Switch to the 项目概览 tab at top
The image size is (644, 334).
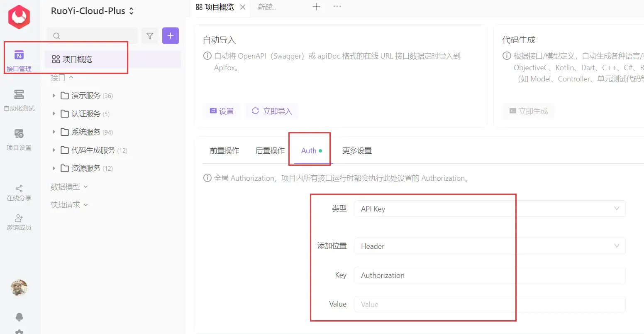[x=216, y=7]
